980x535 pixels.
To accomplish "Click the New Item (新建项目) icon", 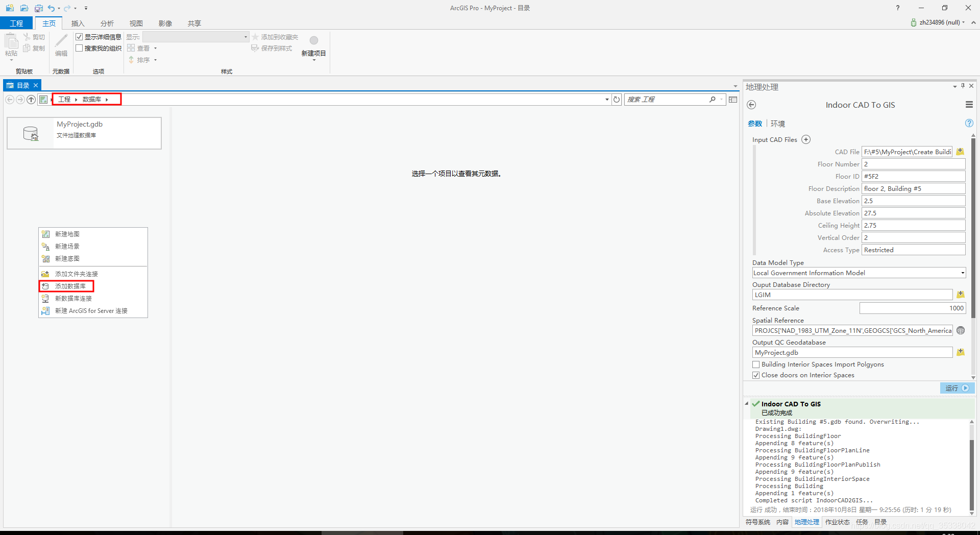I will (x=313, y=40).
